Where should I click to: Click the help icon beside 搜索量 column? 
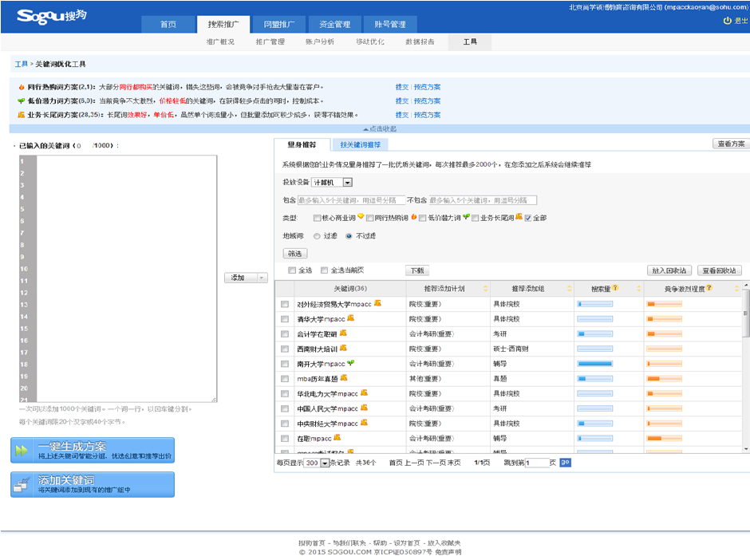point(615,288)
